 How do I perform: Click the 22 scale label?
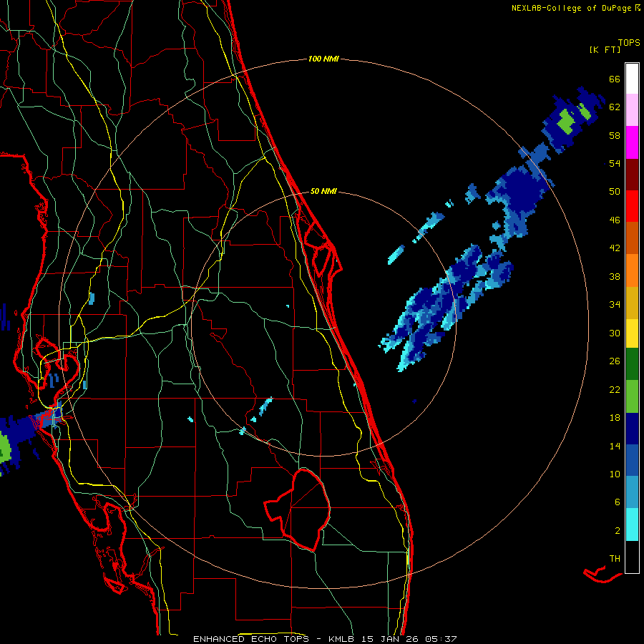(615, 389)
